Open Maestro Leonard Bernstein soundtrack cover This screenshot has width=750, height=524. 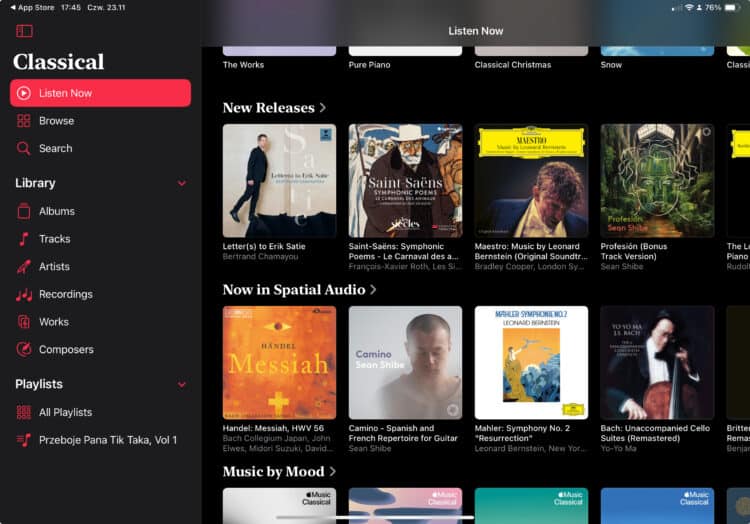[531, 181]
